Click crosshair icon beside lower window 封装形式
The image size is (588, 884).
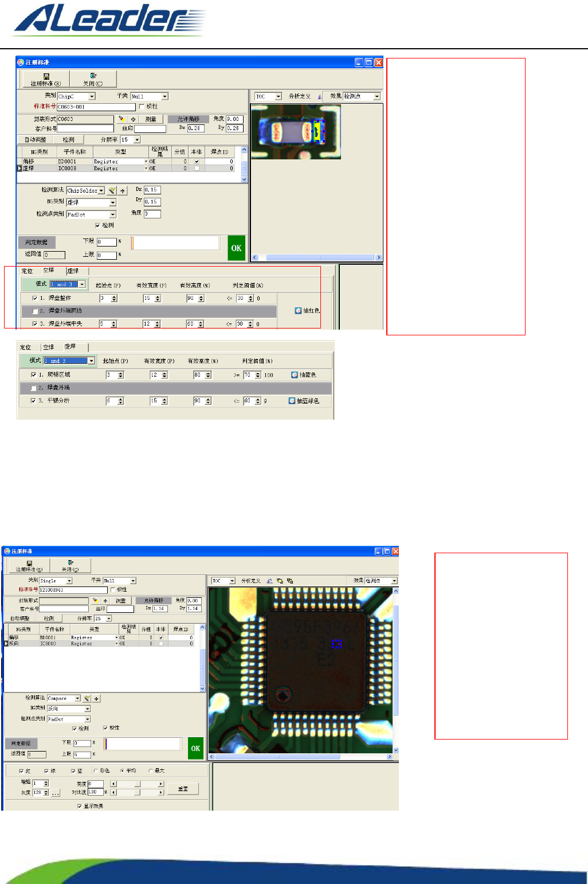(x=105, y=601)
